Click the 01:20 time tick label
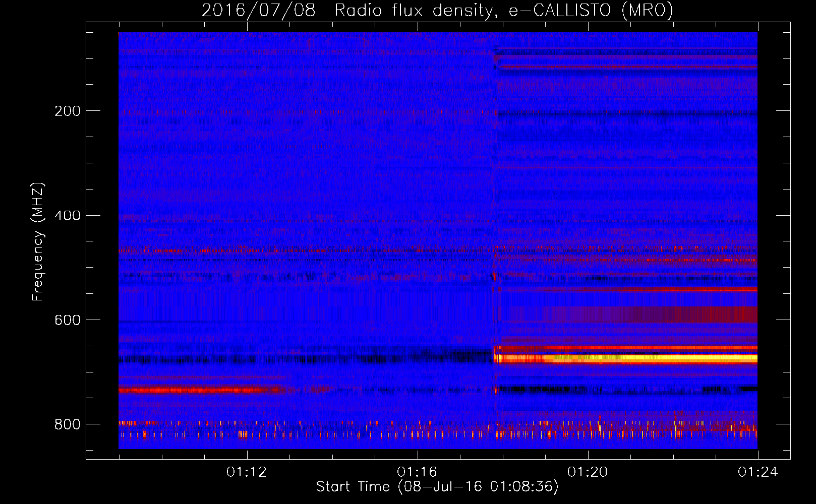The width and height of the screenshot is (816, 504). 587,472
